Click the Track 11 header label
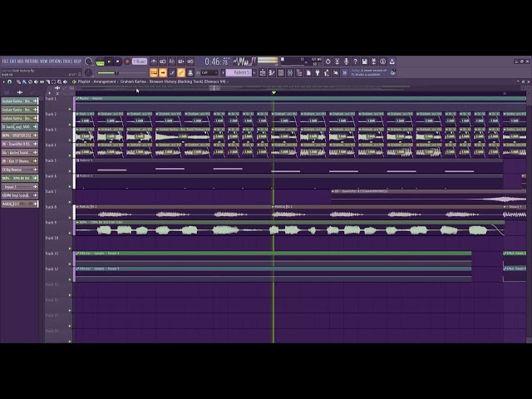The width and height of the screenshot is (532, 399). (52, 254)
